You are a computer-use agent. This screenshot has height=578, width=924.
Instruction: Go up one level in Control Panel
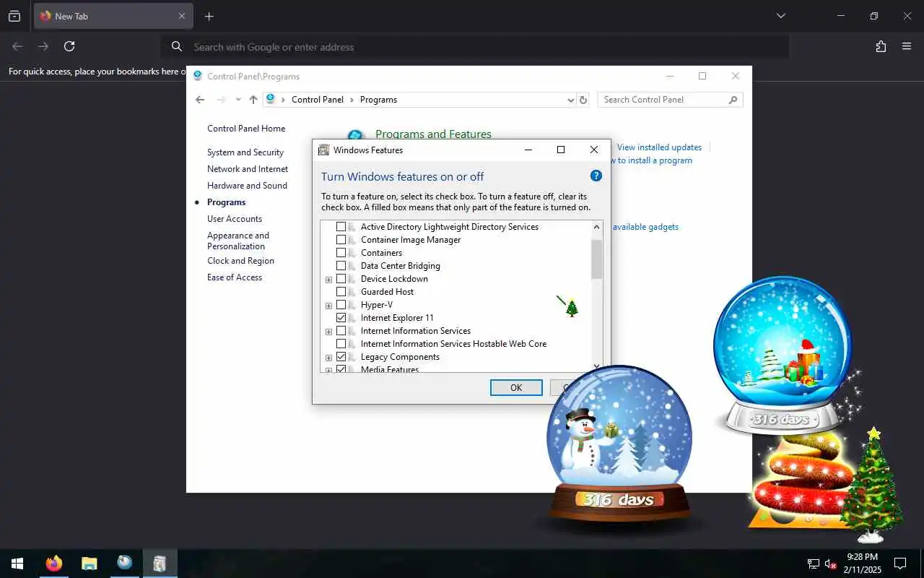(253, 100)
